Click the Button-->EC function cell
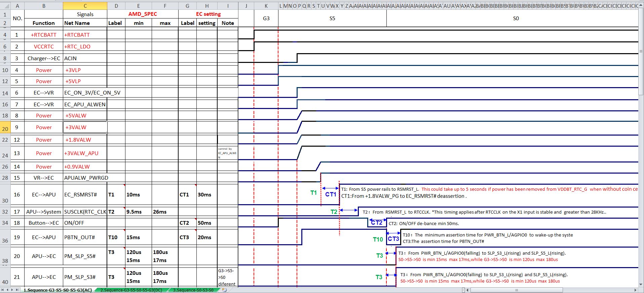Viewport: 644px width, 293px height. pyautogui.click(x=44, y=223)
